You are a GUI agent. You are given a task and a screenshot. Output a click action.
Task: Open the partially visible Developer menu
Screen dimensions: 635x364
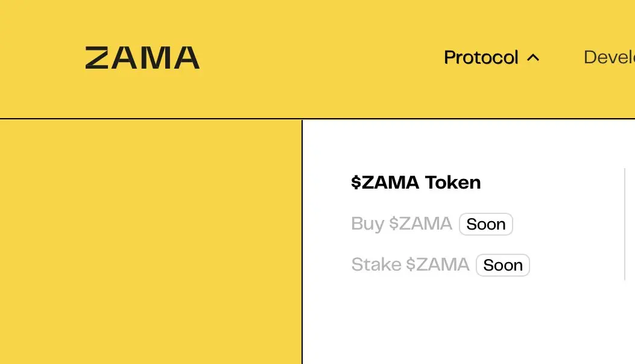609,58
